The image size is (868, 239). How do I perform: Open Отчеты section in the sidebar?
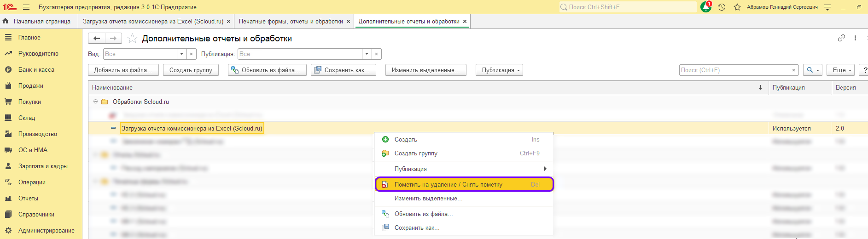point(41,198)
